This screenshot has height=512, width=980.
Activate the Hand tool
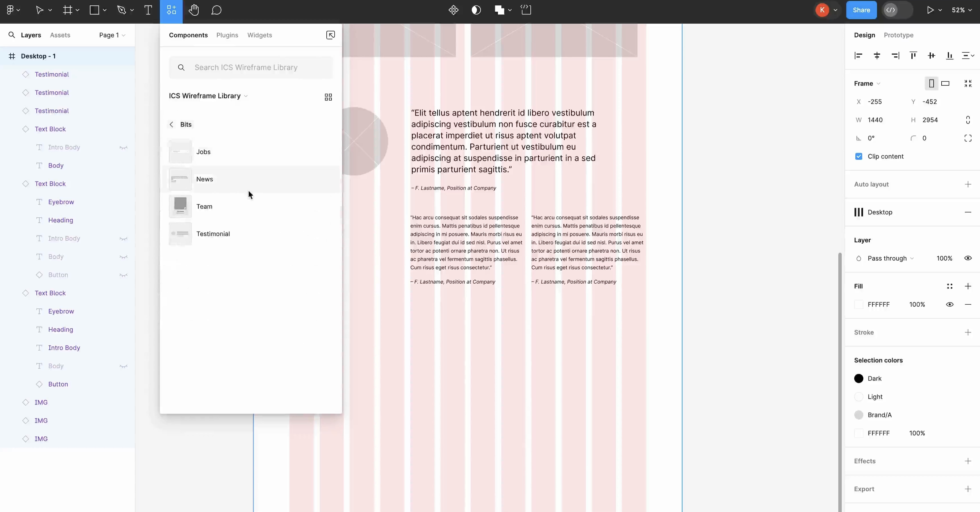(x=194, y=10)
